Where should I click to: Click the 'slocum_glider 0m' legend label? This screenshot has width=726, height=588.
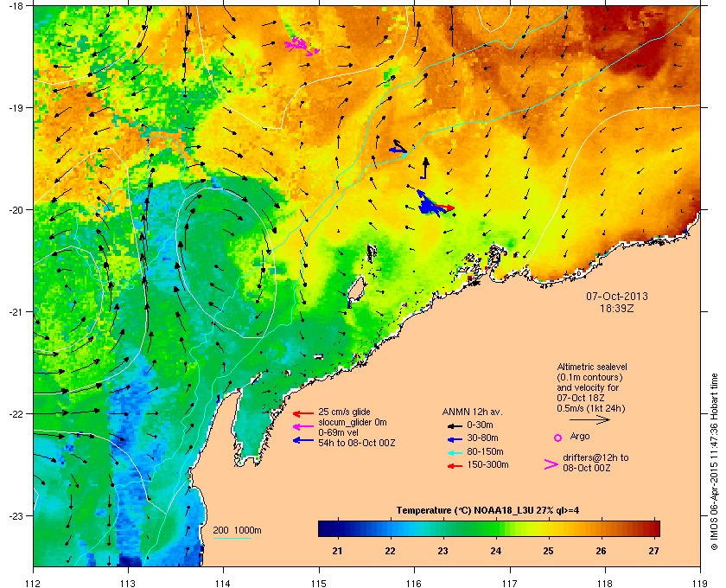pyautogui.click(x=353, y=422)
